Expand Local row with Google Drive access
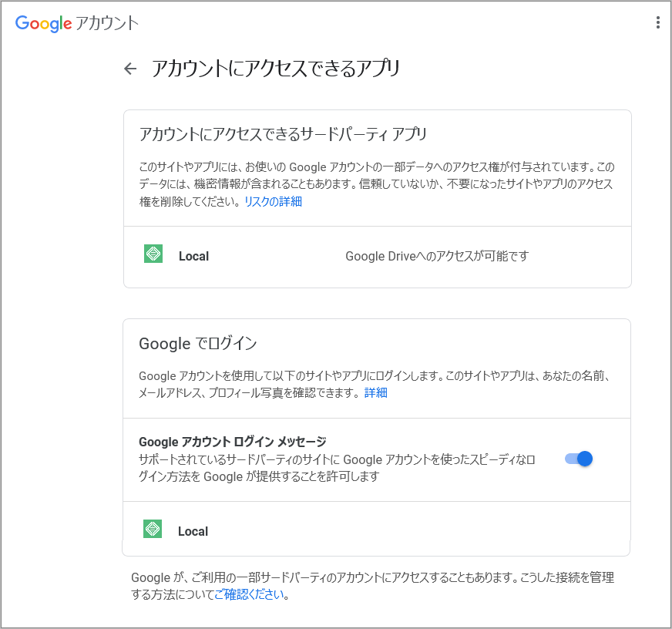The height and width of the screenshot is (629, 672). [x=377, y=257]
